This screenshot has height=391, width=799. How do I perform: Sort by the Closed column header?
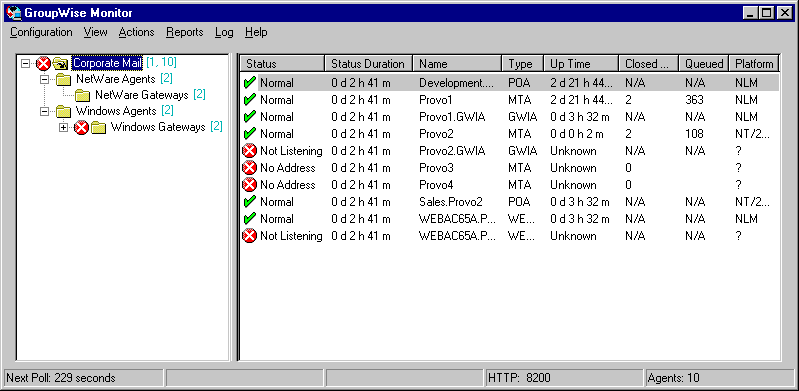(649, 64)
